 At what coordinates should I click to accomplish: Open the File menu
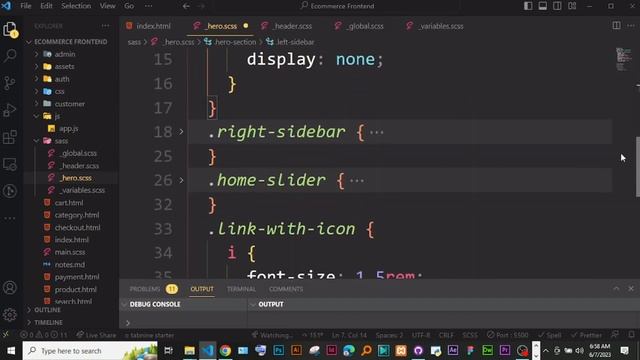26,6
